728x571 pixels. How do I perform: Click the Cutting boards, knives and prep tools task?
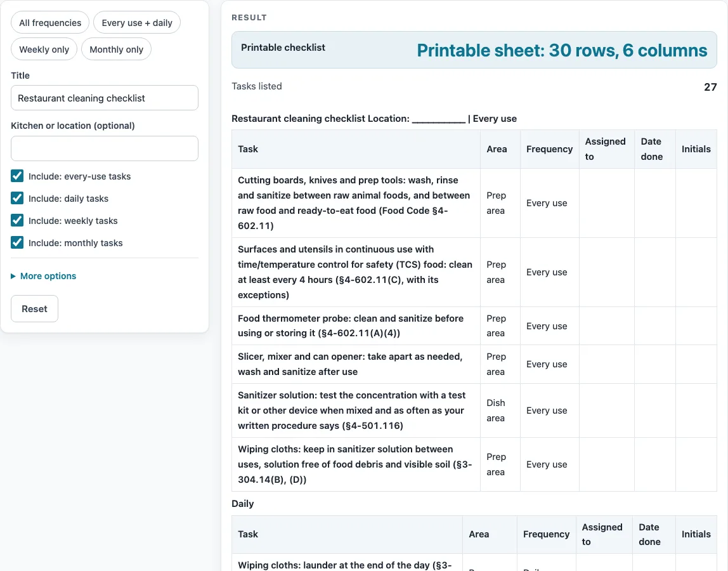click(x=356, y=203)
